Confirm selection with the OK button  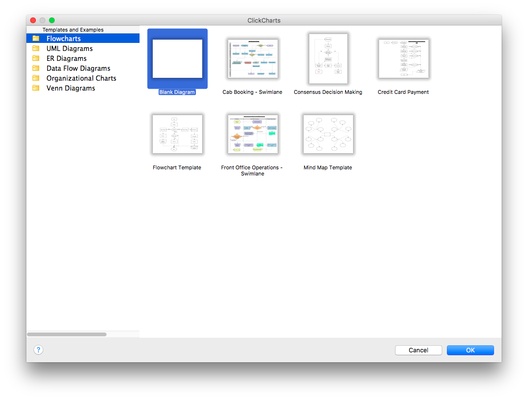(x=470, y=350)
